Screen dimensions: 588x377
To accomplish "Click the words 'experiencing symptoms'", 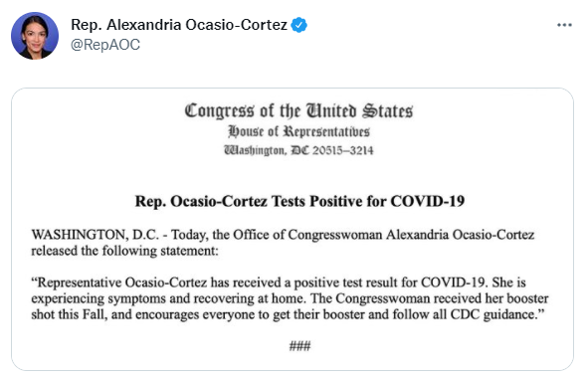I will point(98,299).
